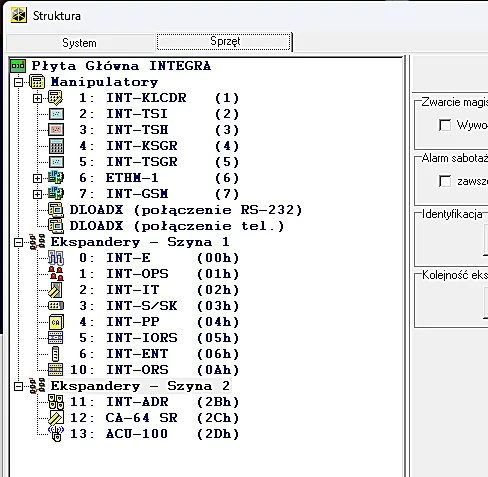The width and height of the screenshot is (488, 477).
Task: Select 6: INT-ENT (06h) row
Action: click(159, 354)
